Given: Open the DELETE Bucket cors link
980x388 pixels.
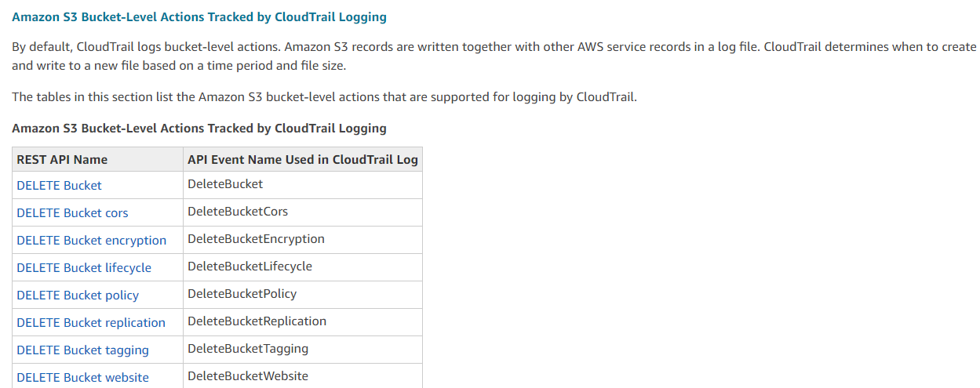Looking at the screenshot, I should [x=72, y=213].
